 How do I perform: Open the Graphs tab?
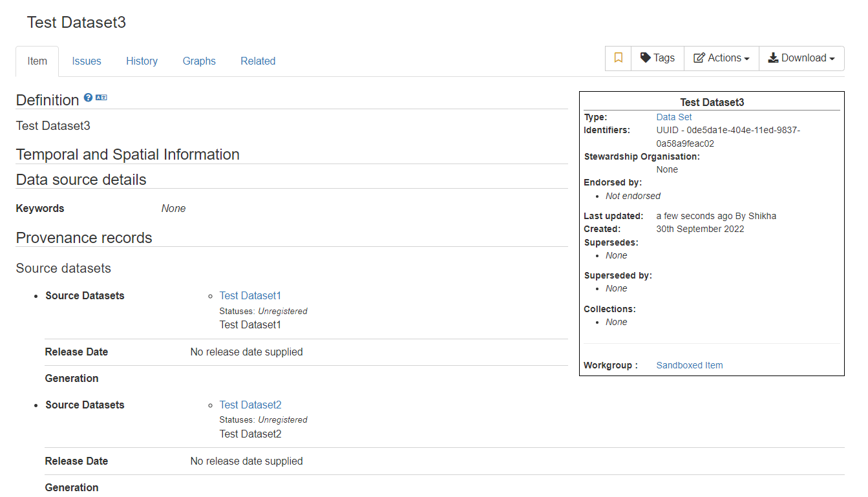199,61
